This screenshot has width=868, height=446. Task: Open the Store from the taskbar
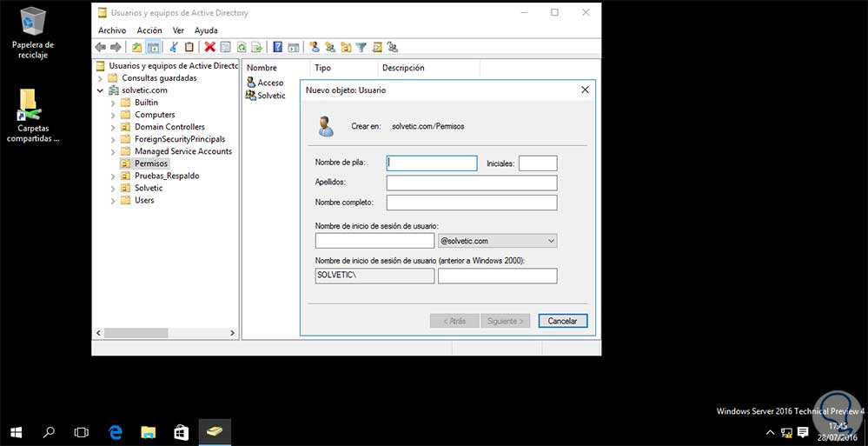click(x=181, y=431)
